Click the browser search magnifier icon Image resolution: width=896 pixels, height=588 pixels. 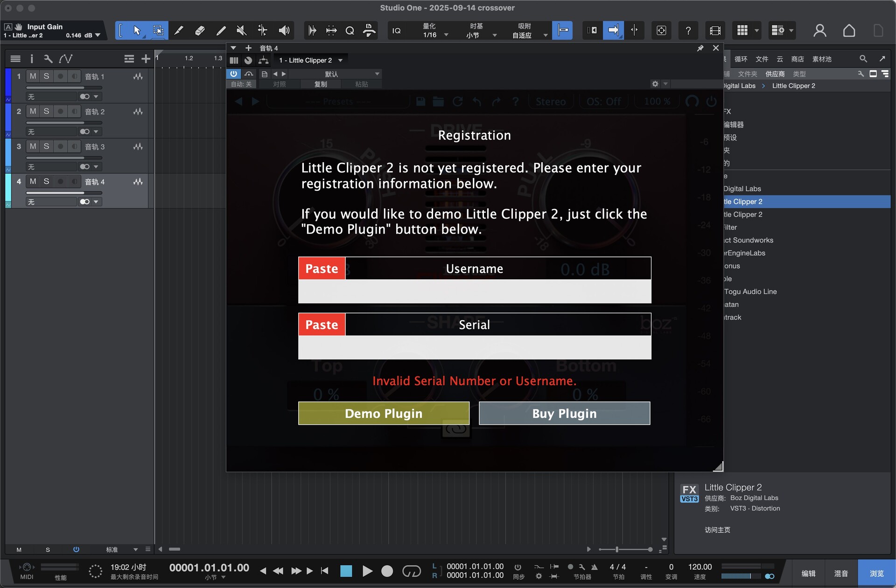click(863, 59)
